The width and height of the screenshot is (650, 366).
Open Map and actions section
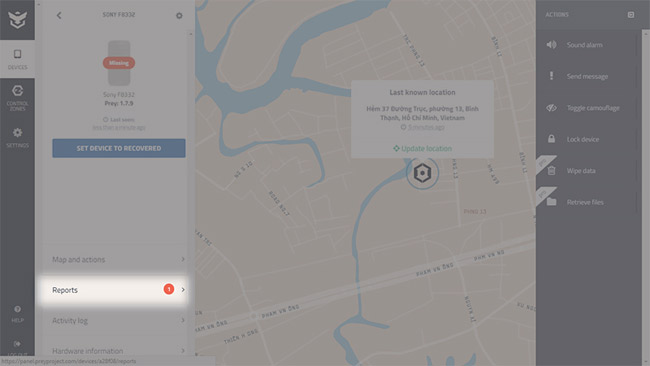coord(119,259)
